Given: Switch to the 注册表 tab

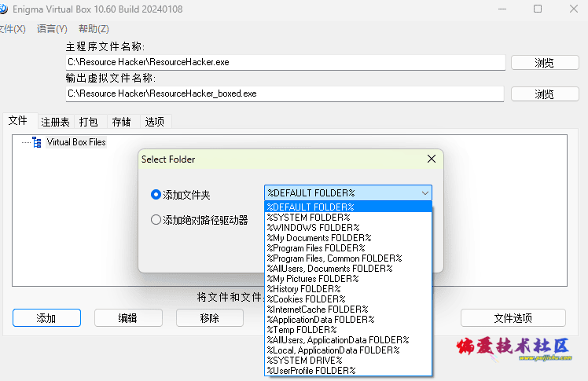Looking at the screenshot, I should (56, 122).
